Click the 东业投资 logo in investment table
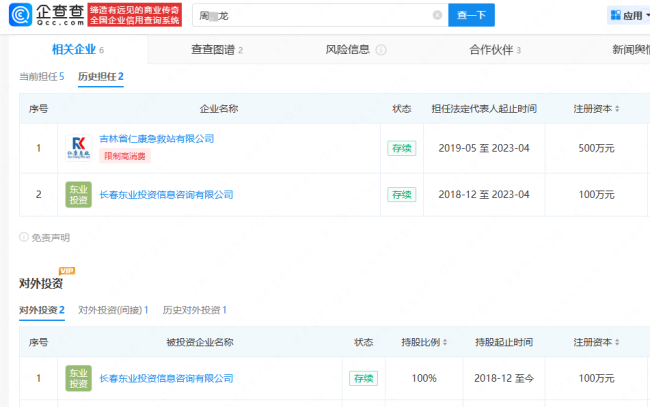Screen dimensions: 650x407 (x=78, y=378)
